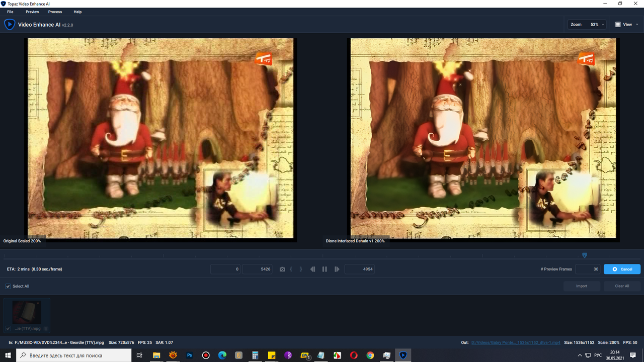Open Photoshop from the taskbar
This screenshot has height=362, width=644.
[x=190, y=355]
